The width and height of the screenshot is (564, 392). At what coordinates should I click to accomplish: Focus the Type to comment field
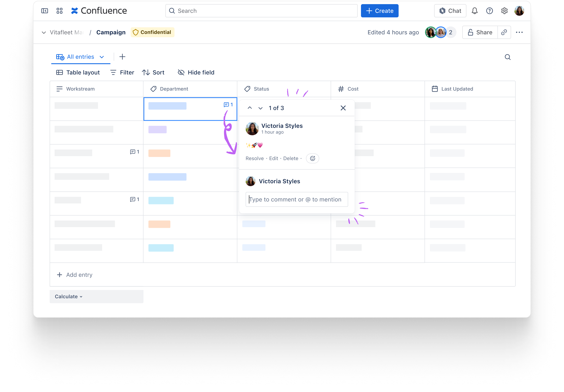[297, 199]
